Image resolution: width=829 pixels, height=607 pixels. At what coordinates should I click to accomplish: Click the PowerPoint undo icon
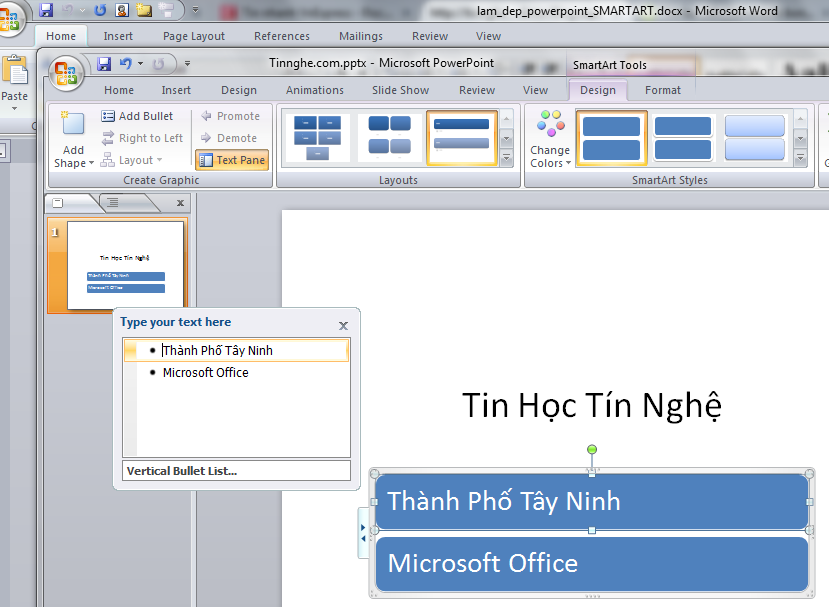coord(126,64)
